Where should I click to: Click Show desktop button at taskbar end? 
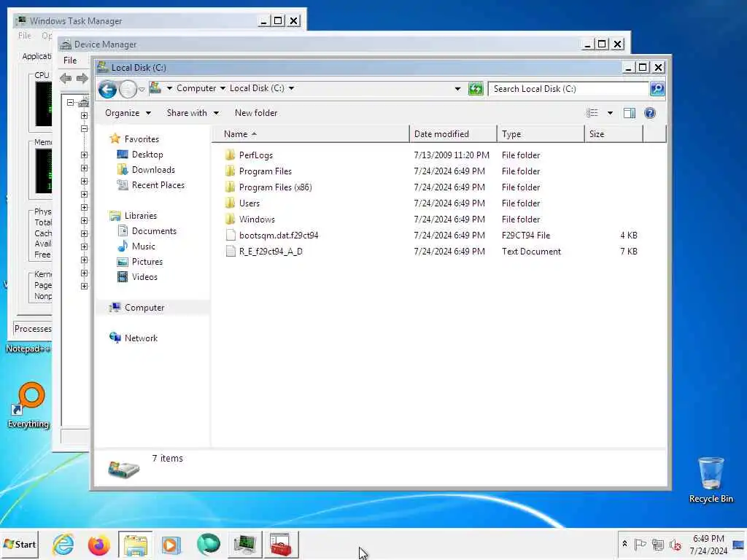pos(739,544)
